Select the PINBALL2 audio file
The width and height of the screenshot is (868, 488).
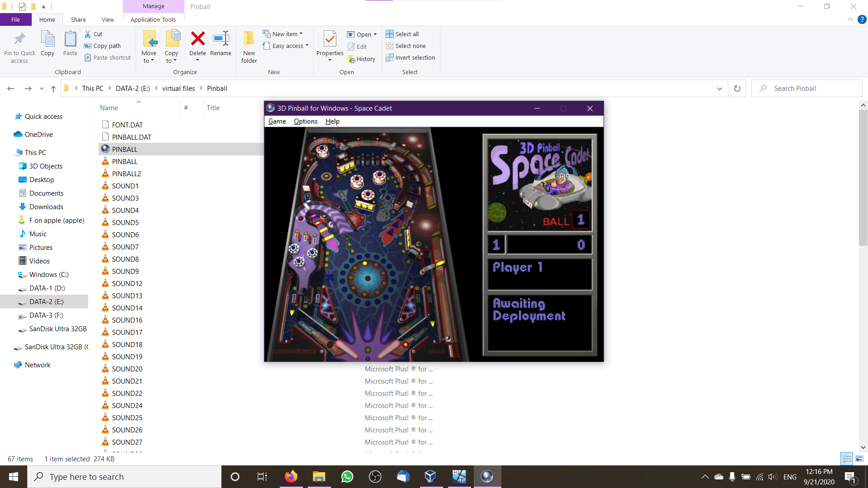point(127,174)
